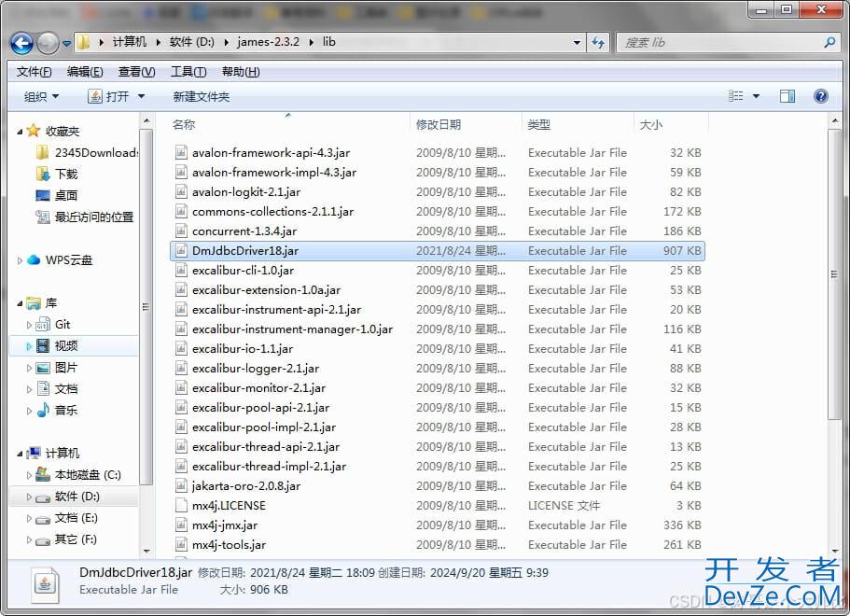Click the 打开 toolbar button

point(117,96)
